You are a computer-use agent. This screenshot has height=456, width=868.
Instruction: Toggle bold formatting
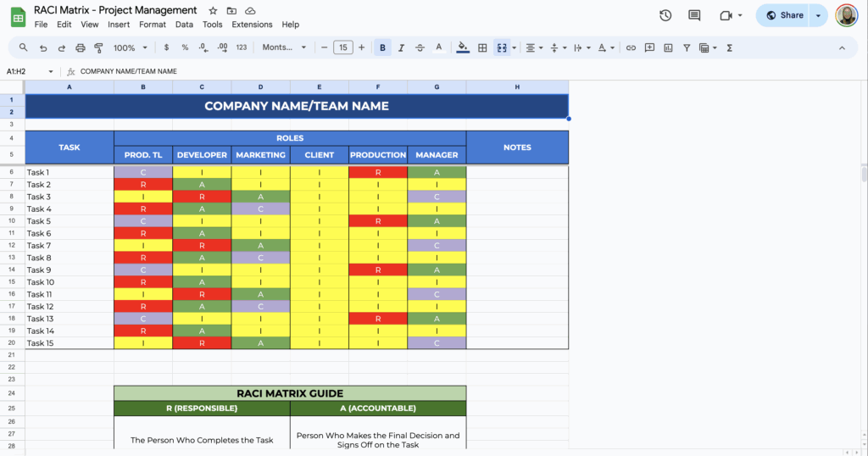382,48
